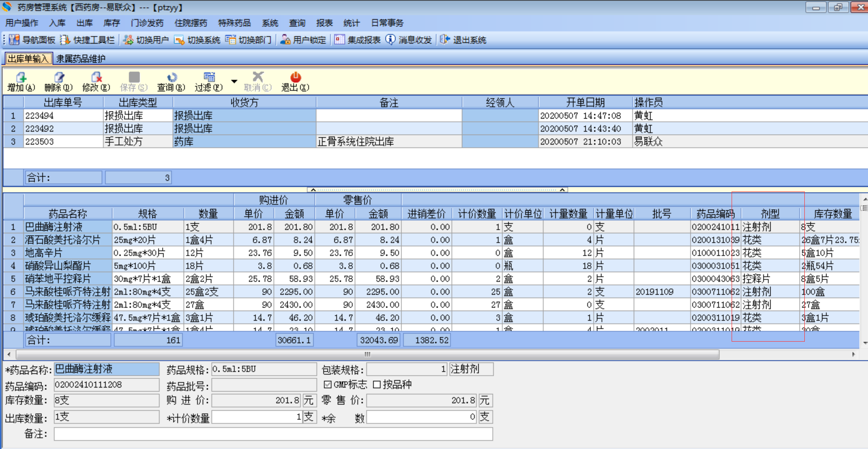The height and width of the screenshot is (449, 868).
Task: Click the right arrow of horizontal scrollbar
Action: pos(853,354)
